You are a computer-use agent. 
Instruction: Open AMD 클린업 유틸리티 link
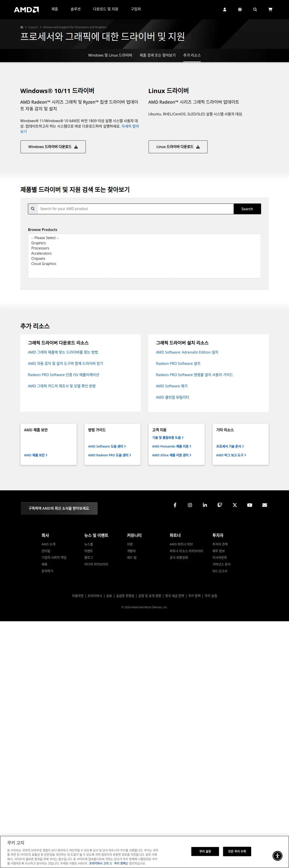click(x=173, y=397)
